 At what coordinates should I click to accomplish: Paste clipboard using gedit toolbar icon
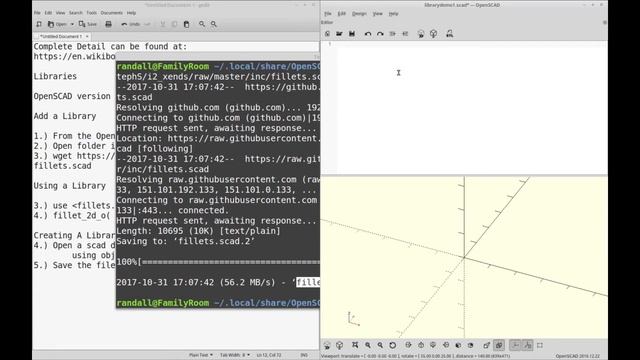[186, 24]
